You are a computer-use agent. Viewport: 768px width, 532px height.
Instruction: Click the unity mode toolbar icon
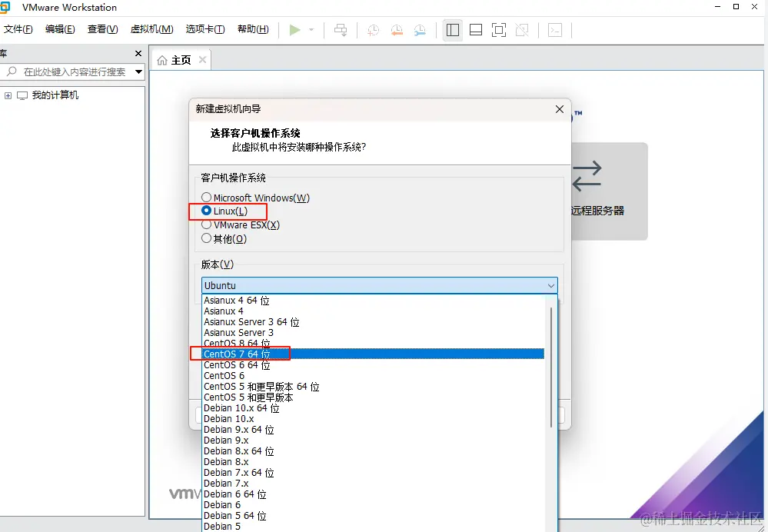(522, 30)
